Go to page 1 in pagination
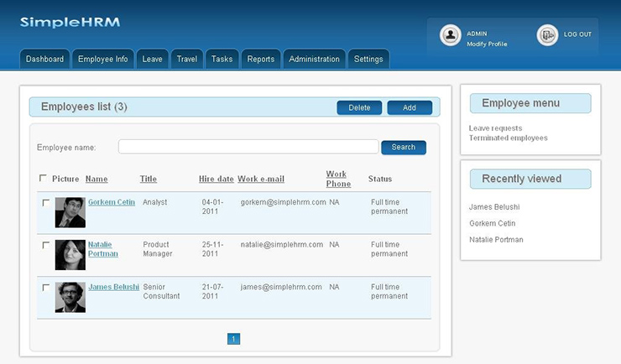 click(x=233, y=339)
